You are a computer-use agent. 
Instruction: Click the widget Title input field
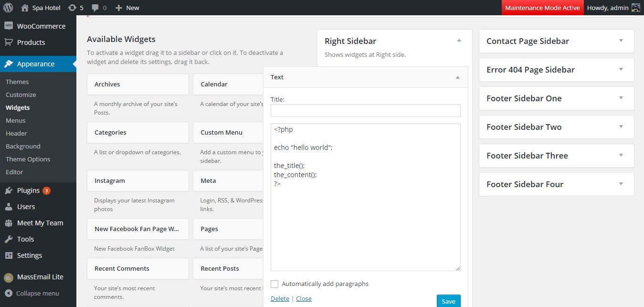pos(365,111)
